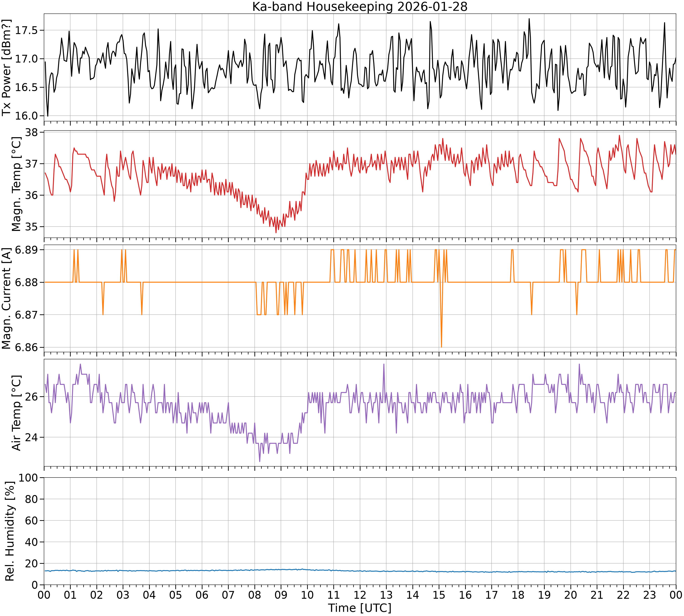The image size is (684, 616).
Task: Click the Air Temp [°C] axis label
Action: (x=16, y=412)
